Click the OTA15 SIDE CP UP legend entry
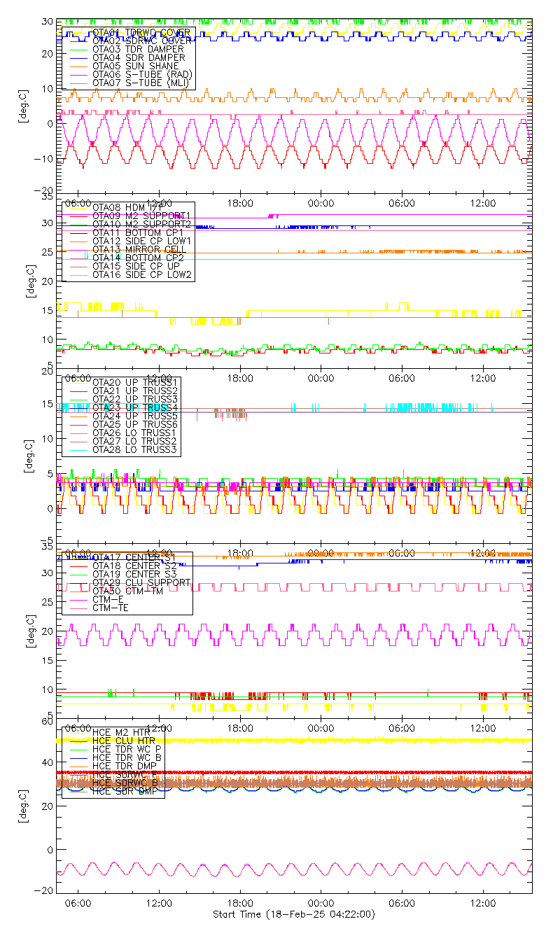The width and height of the screenshot is (560, 945). (x=135, y=267)
